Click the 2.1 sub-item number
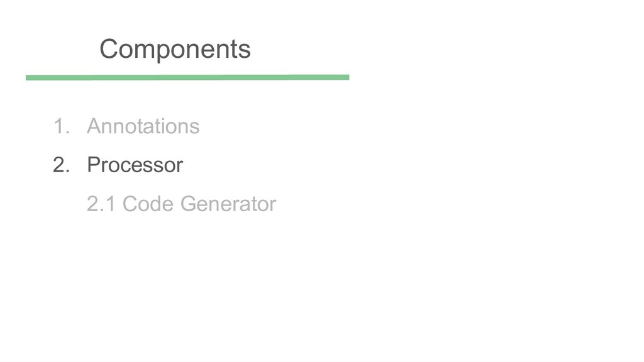The height and width of the screenshot is (362, 644). (x=101, y=204)
